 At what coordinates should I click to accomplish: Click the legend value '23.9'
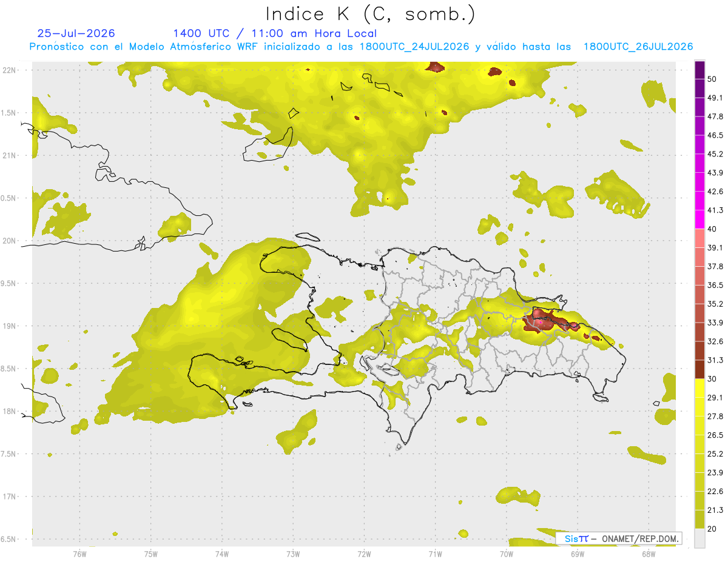pos(715,472)
